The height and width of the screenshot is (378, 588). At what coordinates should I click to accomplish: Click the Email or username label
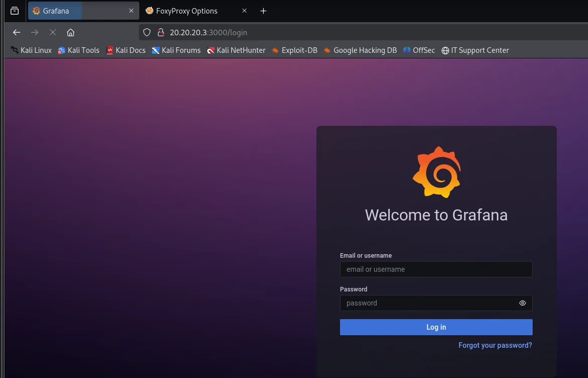(x=366, y=256)
